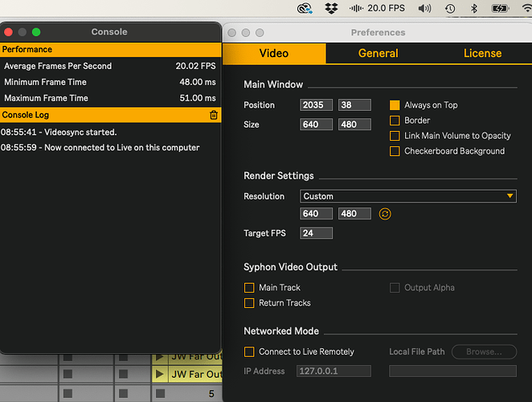Viewport: 532px width, 402px height.
Task: Click the Maximum Frame Time value 51.00 ms
Action: (x=198, y=98)
